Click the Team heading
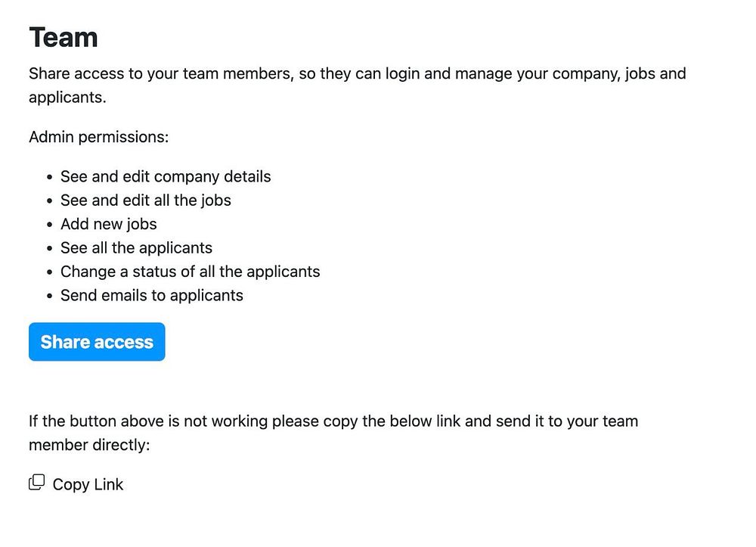The height and width of the screenshot is (547, 756). [64, 37]
